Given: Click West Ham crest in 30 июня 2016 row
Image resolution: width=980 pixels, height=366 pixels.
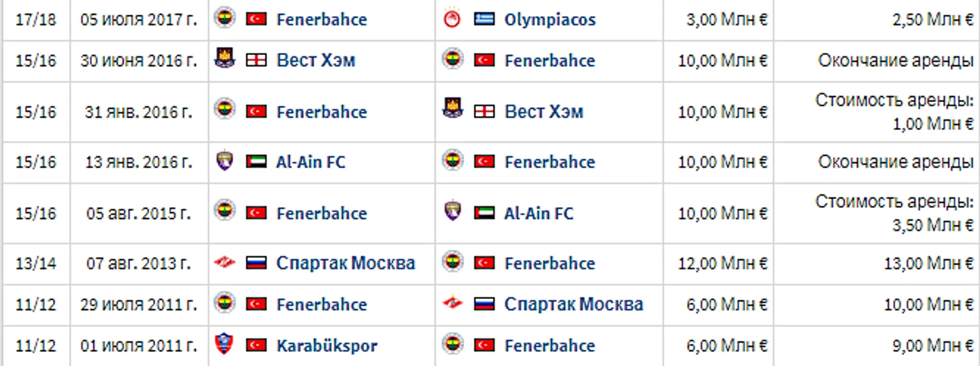Looking at the screenshot, I should [225, 60].
